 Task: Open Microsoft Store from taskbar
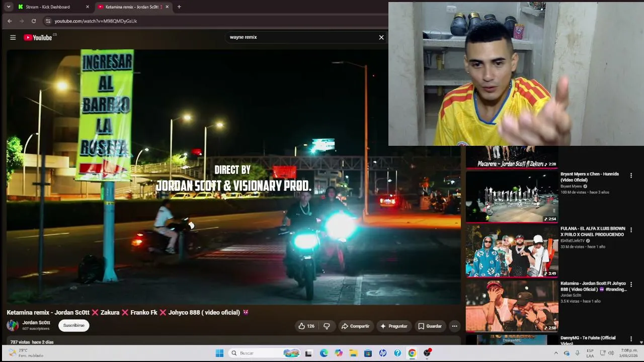[368, 353]
